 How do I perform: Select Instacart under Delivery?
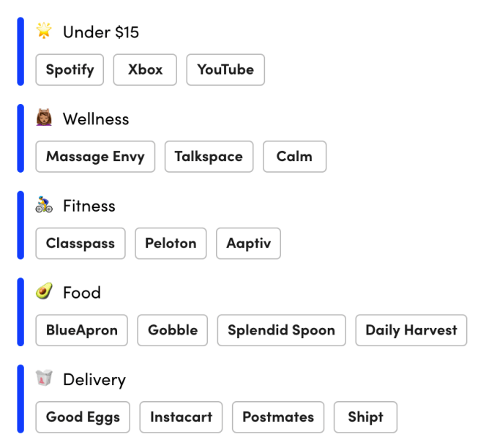(x=181, y=417)
